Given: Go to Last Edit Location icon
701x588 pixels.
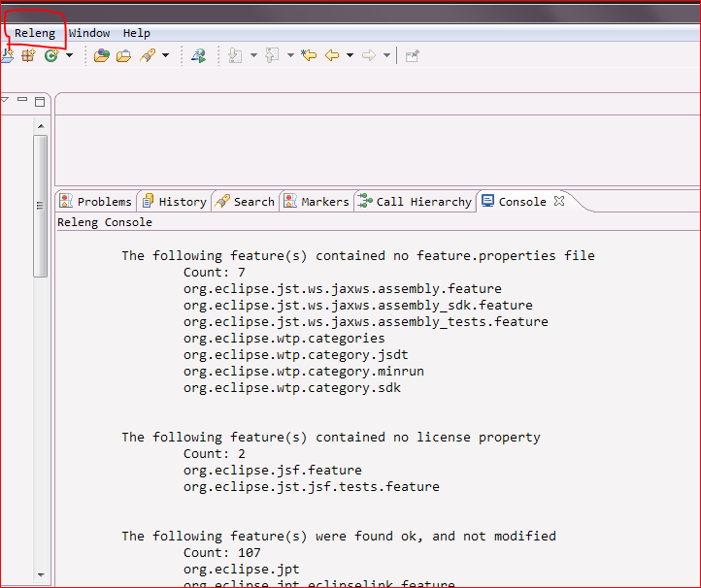Looking at the screenshot, I should click(309, 55).
